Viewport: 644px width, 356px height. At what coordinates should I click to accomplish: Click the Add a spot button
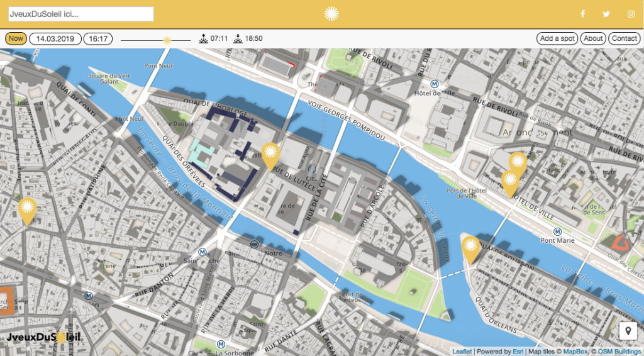click(x=557, y=38)
